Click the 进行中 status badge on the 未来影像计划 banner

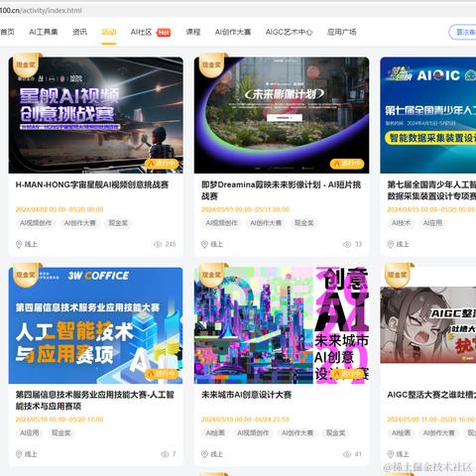pyautogui.click(x=347, y=164)
